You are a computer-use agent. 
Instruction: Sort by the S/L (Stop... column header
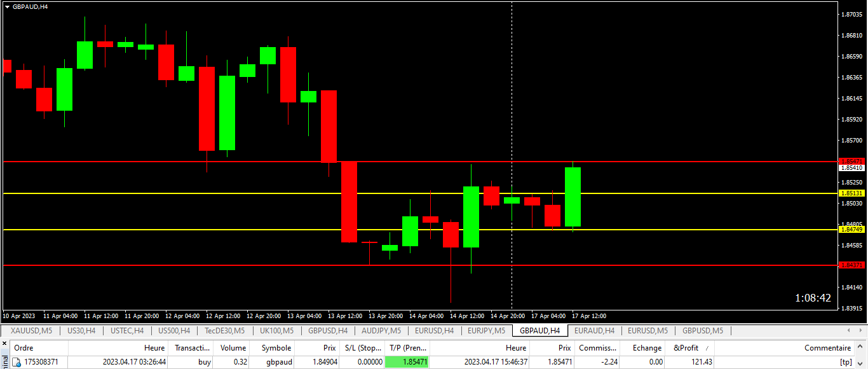[362, 348]
